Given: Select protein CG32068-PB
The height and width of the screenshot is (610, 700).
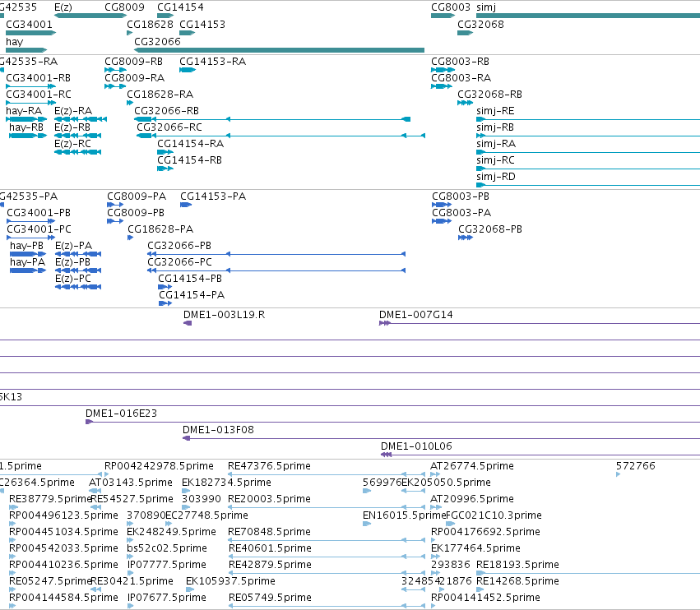Looking at the screenshot, I should pos(490,229).
